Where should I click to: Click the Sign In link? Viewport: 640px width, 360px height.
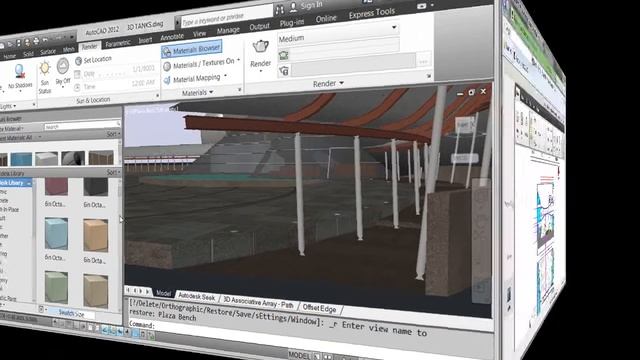(311, 5)
